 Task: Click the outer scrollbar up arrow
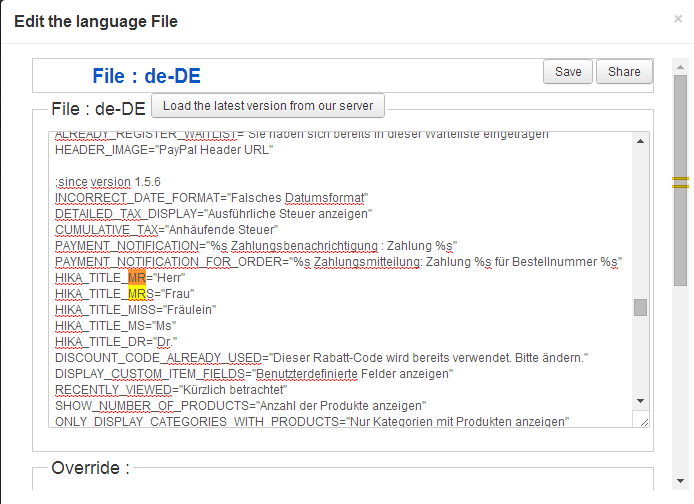click(680, 64)
